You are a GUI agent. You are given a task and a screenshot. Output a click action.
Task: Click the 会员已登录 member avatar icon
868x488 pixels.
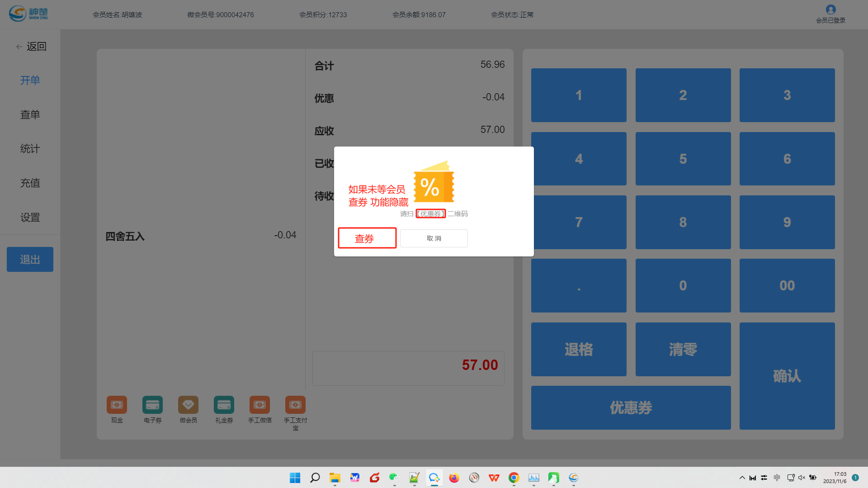click(830, 9)
